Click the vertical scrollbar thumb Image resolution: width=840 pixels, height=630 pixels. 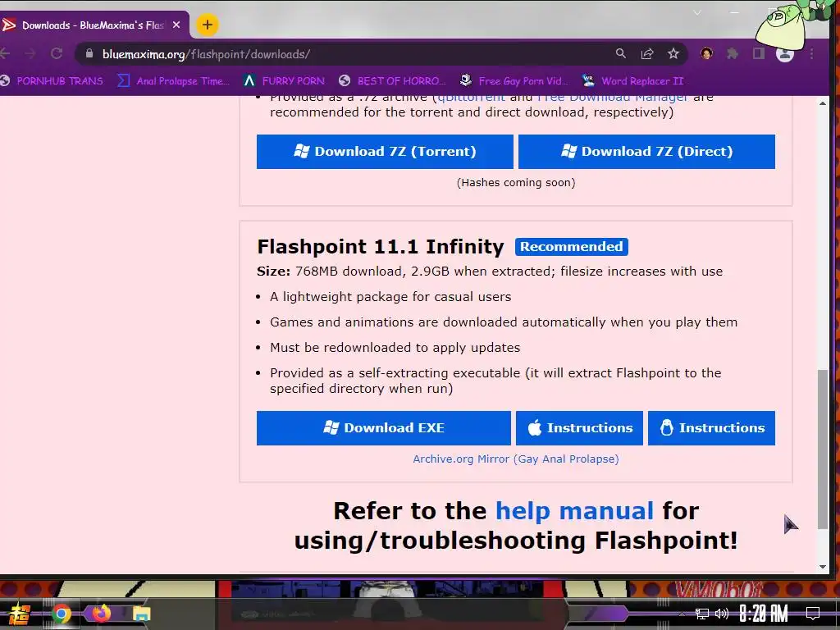[823, 449]
